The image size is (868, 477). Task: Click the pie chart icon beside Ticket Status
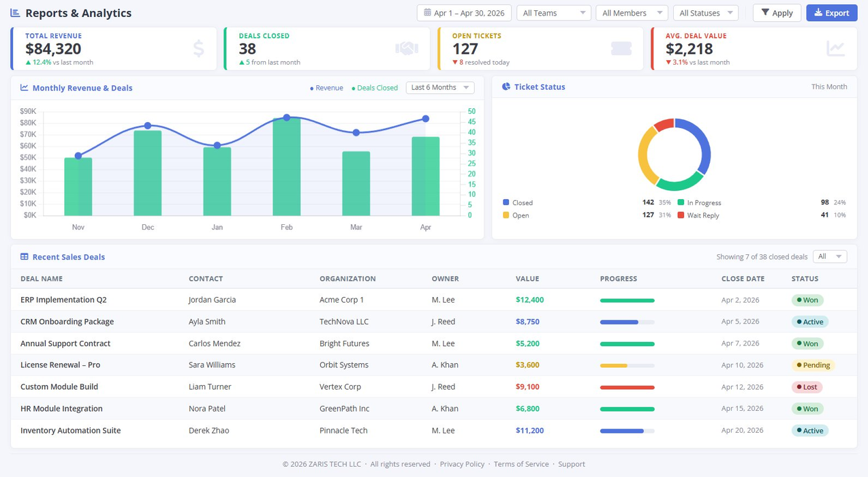click(x=506, y=87)
